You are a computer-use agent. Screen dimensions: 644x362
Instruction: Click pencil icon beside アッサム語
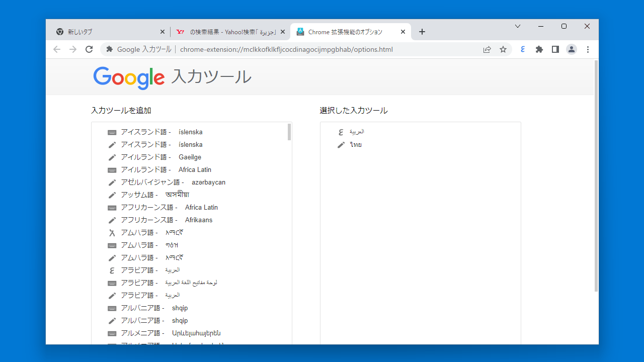(x=112, y=195)
